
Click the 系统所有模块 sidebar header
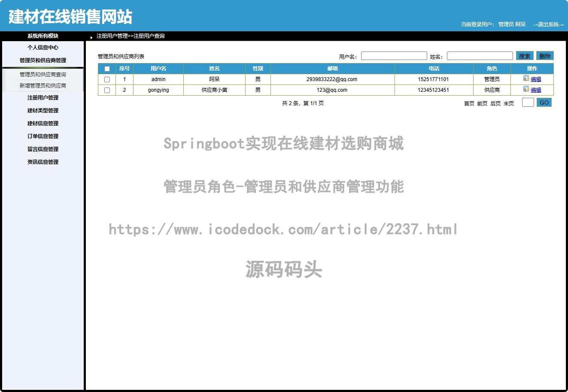point(43,36)
